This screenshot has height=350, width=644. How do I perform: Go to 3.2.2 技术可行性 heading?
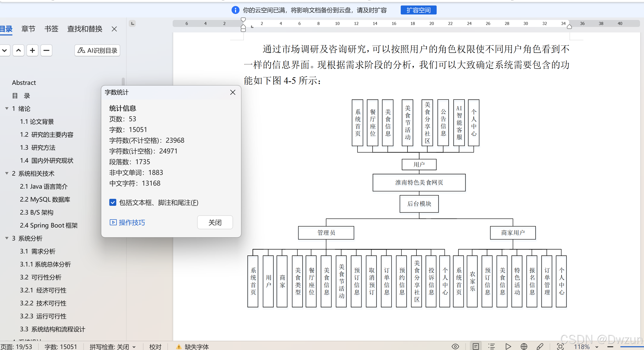(43, 304)
